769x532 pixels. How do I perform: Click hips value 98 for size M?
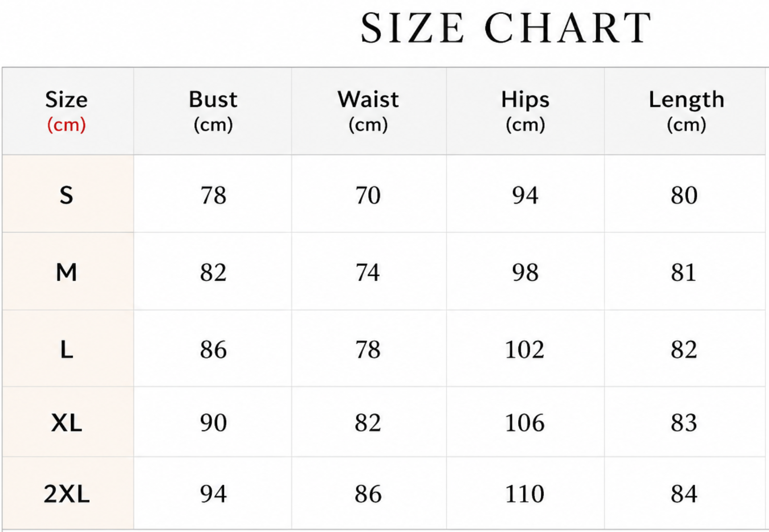(x=525, y=272)
